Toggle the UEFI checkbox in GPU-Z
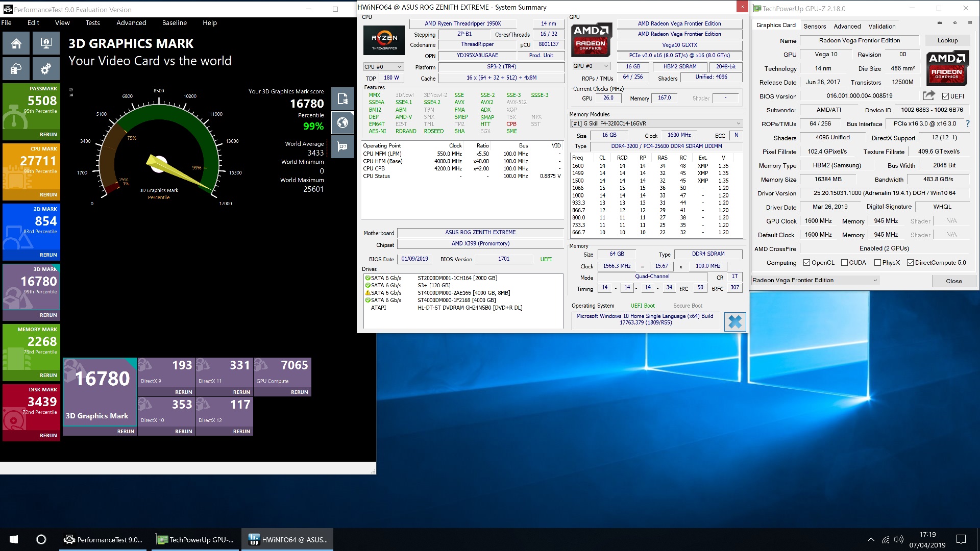The height and width of the screenshot is (551, 980). click(945, 96)
